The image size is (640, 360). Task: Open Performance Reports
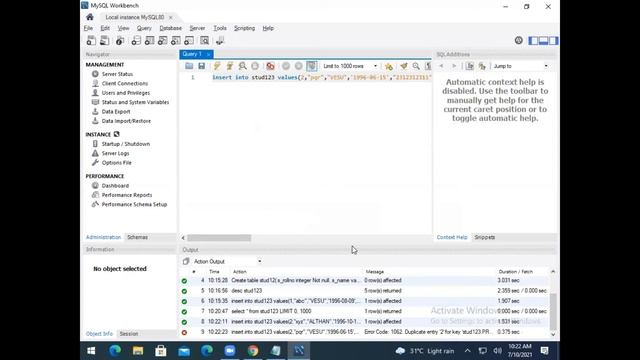tap(127, 195)
